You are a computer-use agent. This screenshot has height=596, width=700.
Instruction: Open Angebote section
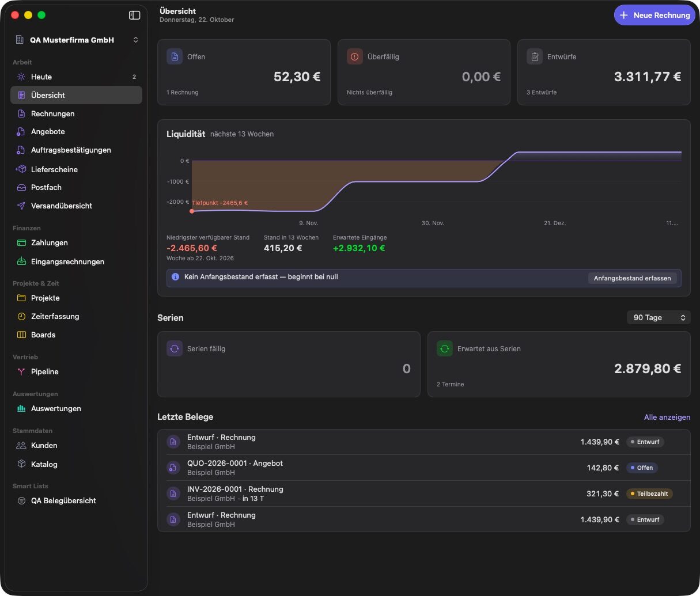(x=76, y=131)
